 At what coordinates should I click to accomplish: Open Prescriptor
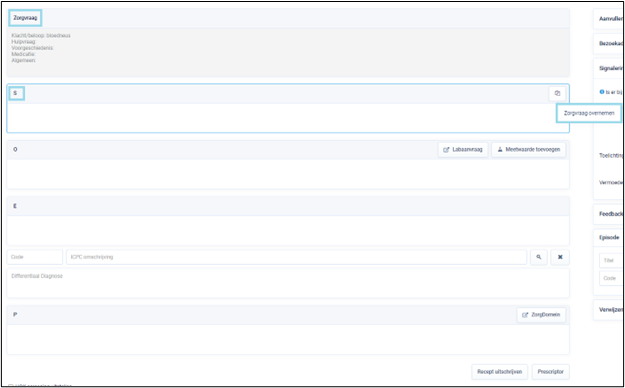(x=550, y=372)
